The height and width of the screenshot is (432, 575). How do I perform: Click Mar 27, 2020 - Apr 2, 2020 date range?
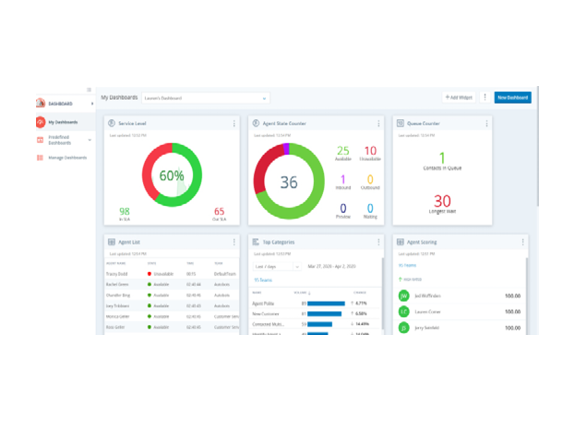(x=332, y=266)
